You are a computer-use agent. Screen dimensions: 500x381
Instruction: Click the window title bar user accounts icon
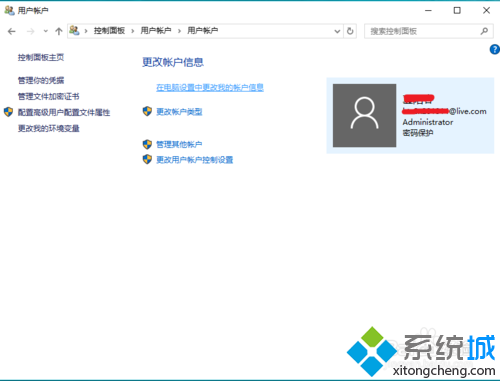[9, 10]
